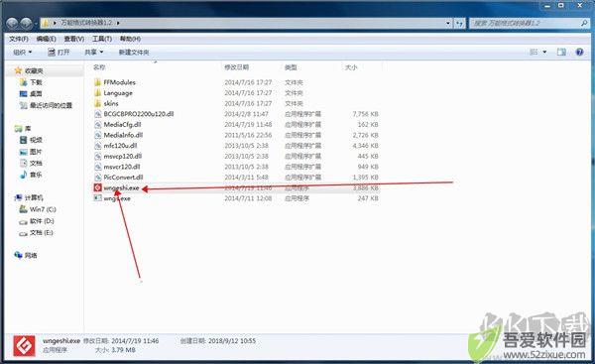Image resolution: width=595 pixels, height=364 pixels.
Task: Click the folder path in address bar
Action: coord(86,23)
